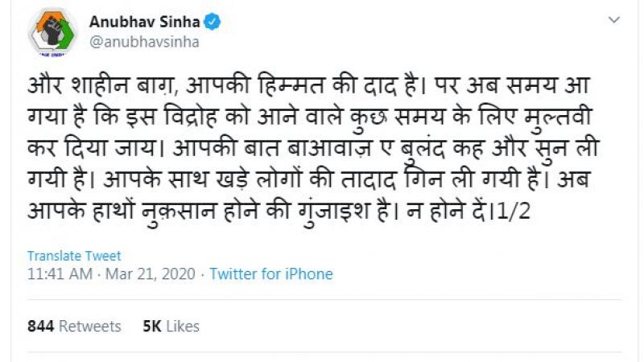The width and height of the screenshot is (644, 362).
Task: Open the @anubhavsinha handle link
Action: click(143, 42)
